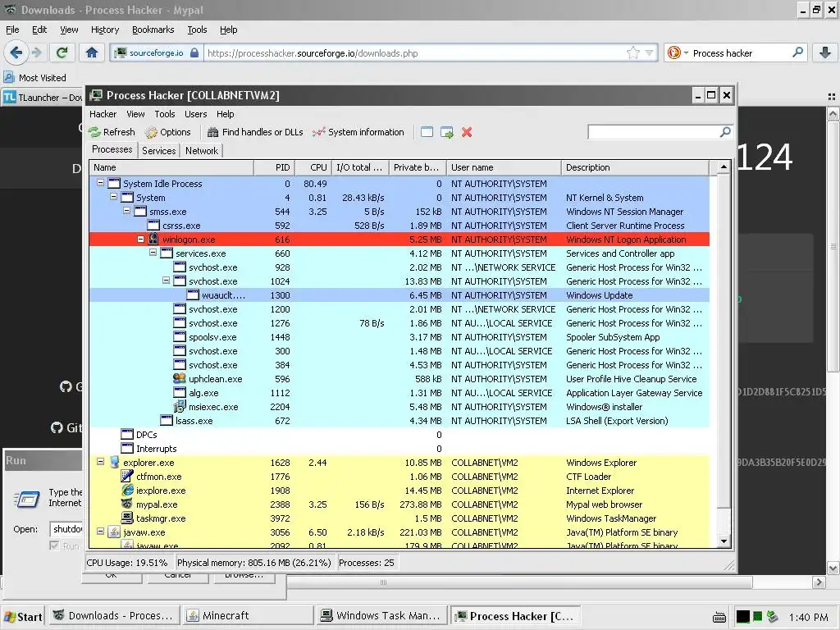The height and width of the screenshot is (630, 840).
Task: Collapse the System Idle Process tree node
Action: (x=100, y=183)
